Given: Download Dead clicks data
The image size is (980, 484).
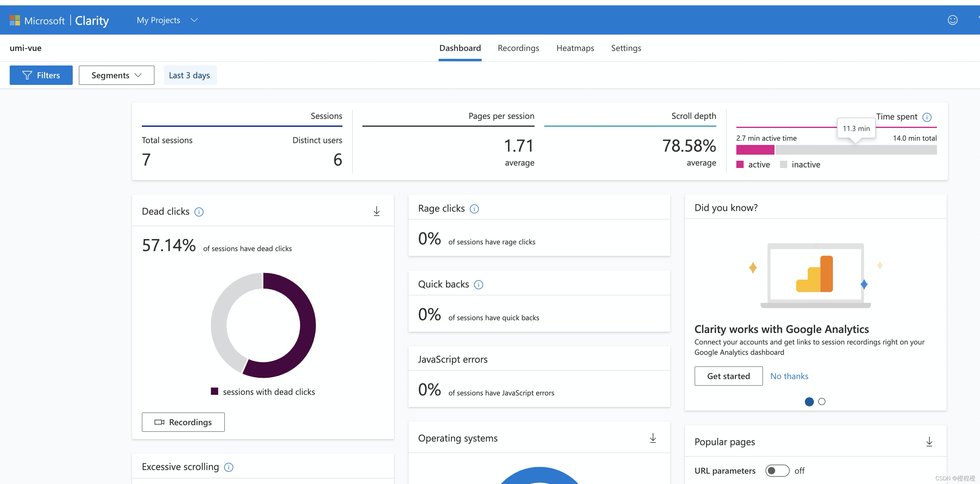Looking at the screenshot, I should click(376, 211).
